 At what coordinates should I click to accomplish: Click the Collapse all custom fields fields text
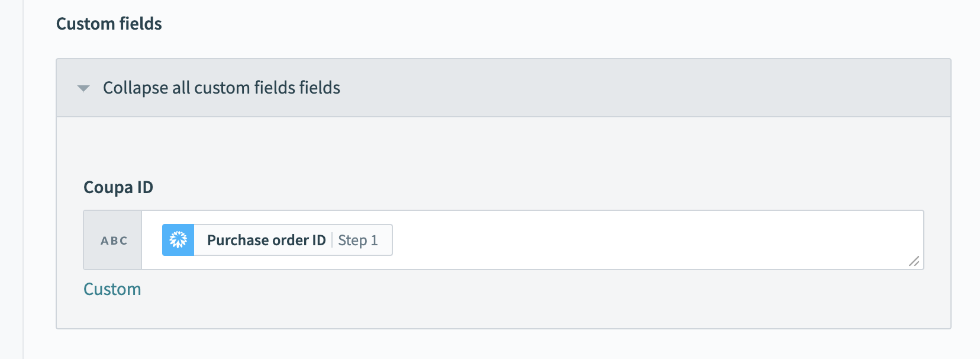tap(221, 88)
